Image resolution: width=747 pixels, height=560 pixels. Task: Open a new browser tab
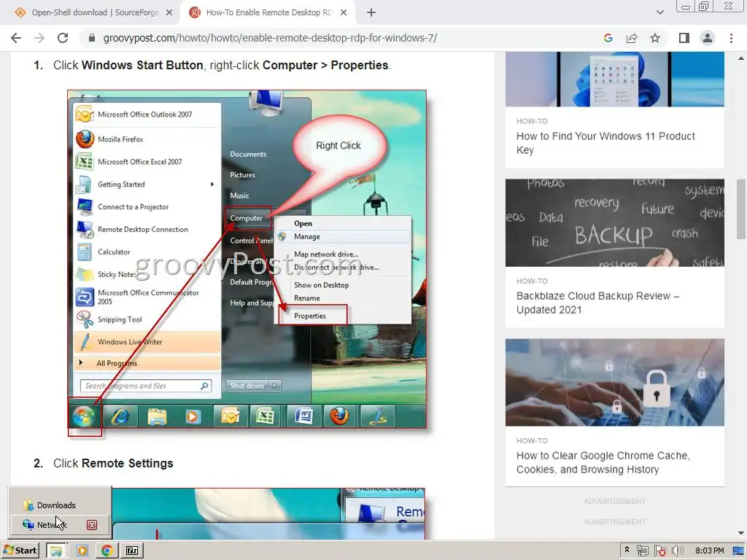pos(371,12)
